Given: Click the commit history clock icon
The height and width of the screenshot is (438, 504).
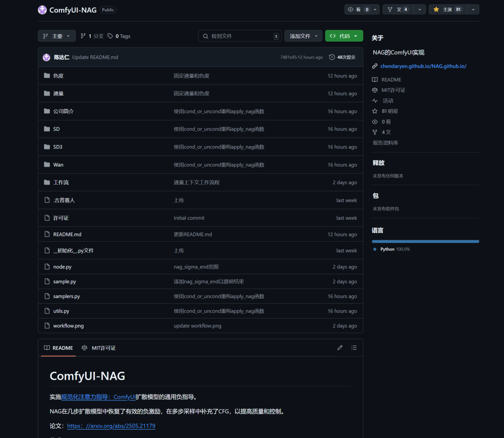Looking at the screenshot, I should tap(332, 57).
